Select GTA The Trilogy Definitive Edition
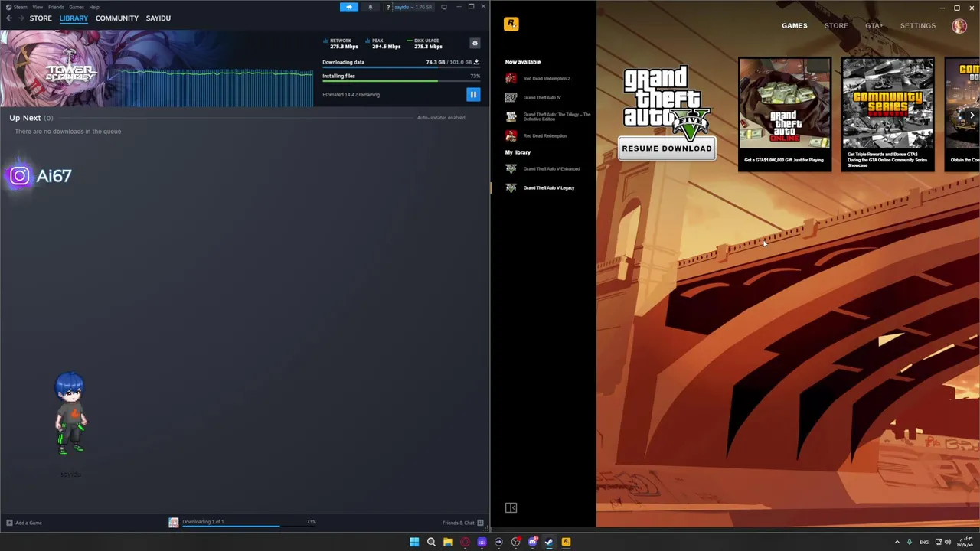Image resolution: width=980 pixels, height=551 pixels. [x=548, y=116]
